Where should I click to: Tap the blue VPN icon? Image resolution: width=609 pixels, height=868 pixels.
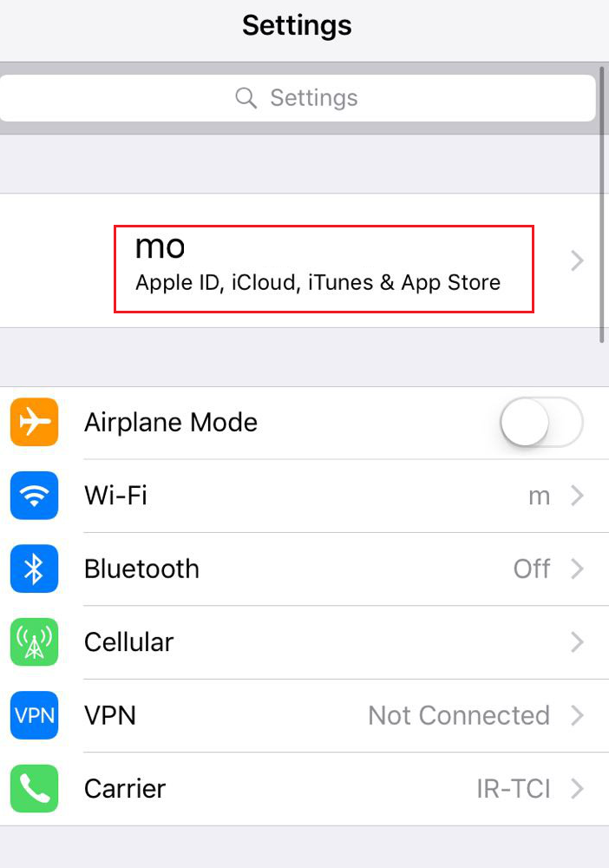point(35,715)
